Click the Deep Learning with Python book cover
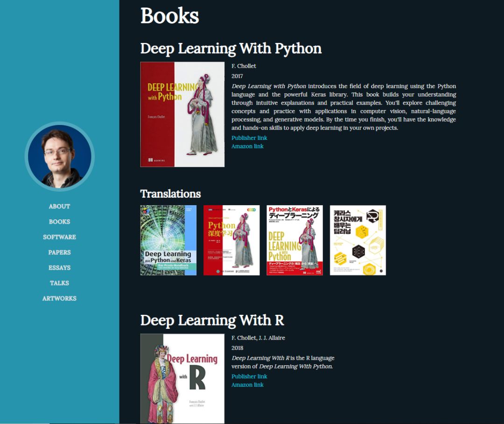This screenshot has height=424, width=504. coord(182,114)
